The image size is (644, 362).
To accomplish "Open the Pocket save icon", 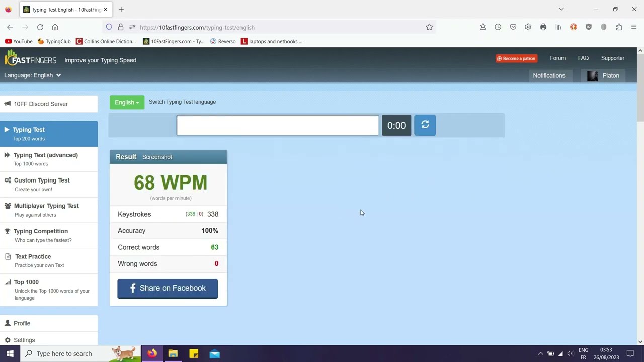I will [513, 27].
